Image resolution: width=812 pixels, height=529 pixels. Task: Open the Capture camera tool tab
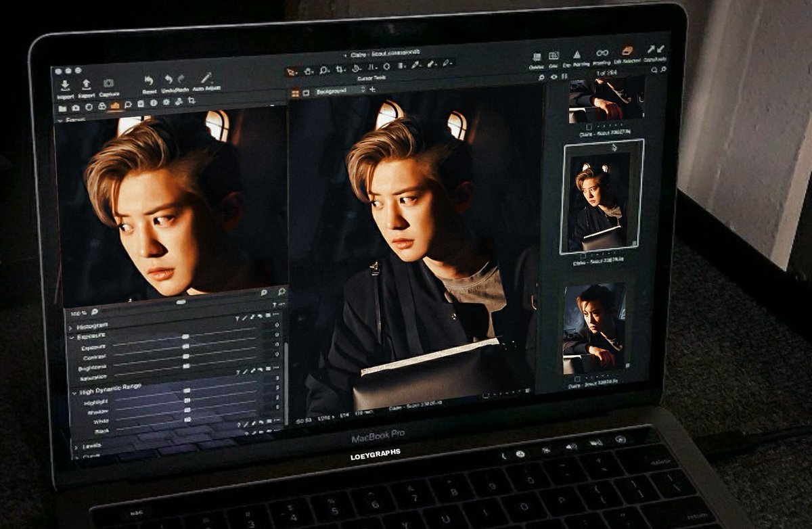76,108
